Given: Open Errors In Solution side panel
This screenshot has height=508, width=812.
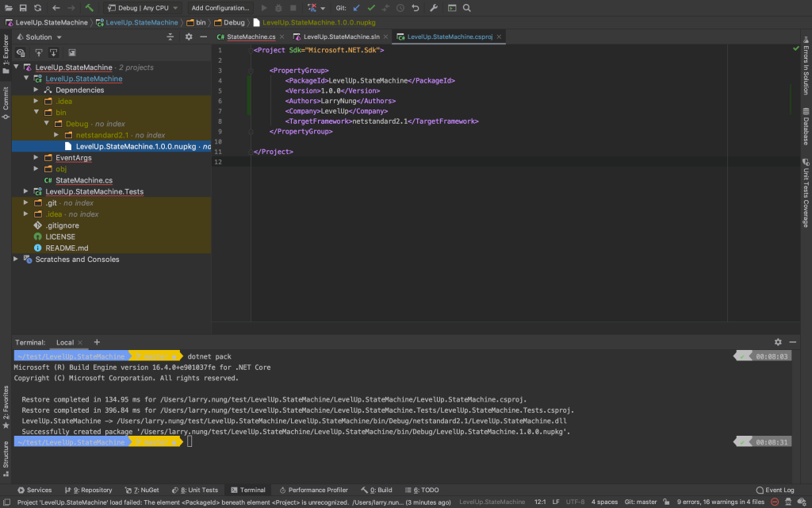Looking at the screenshot, I should [806, 65].
